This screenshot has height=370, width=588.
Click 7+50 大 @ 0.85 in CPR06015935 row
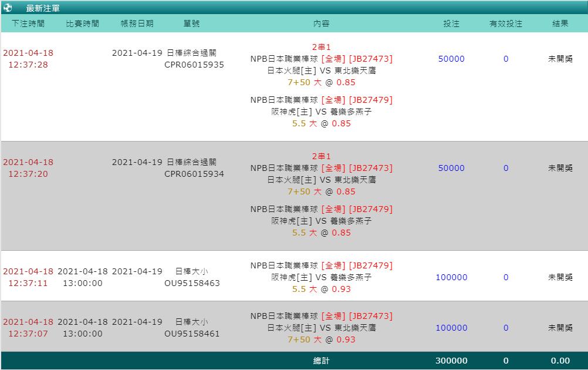pyautogui.click(x=322, y=82)
